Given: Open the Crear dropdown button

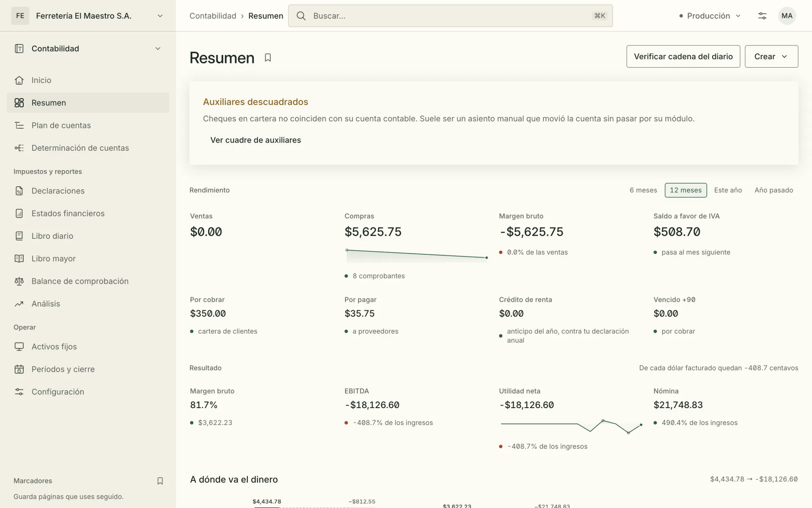Looking at the screenshot, I should coord(771,56).
